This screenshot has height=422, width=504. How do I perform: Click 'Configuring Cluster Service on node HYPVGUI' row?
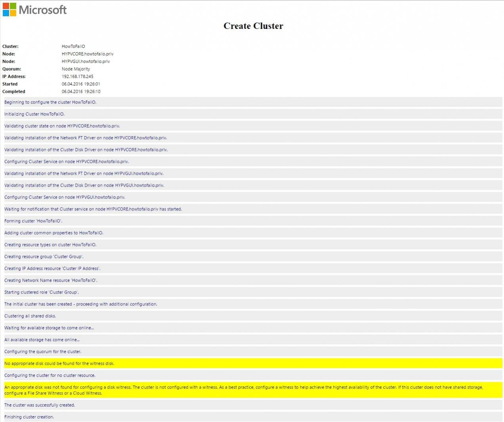click(253, 197)
